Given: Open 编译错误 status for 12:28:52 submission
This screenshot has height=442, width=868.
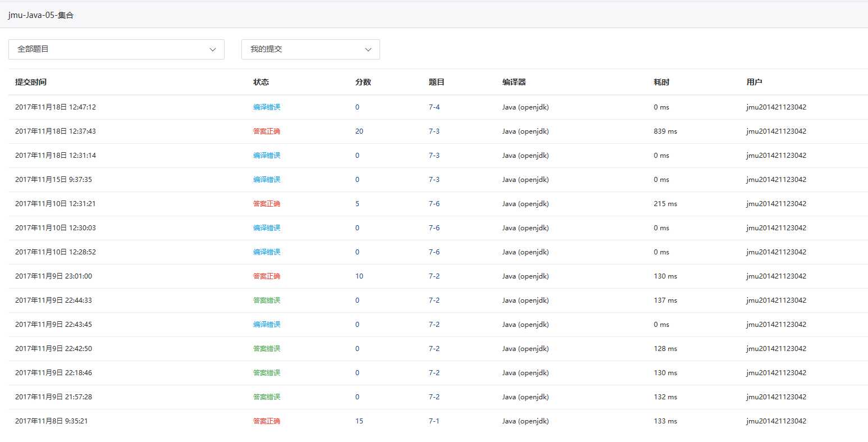Looking at the screenshot, I should pos(267,252).
